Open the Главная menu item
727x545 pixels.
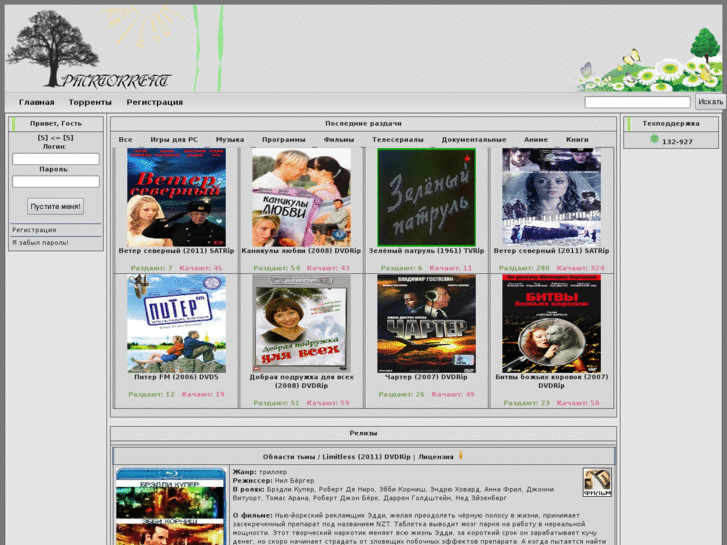[37, 102]
